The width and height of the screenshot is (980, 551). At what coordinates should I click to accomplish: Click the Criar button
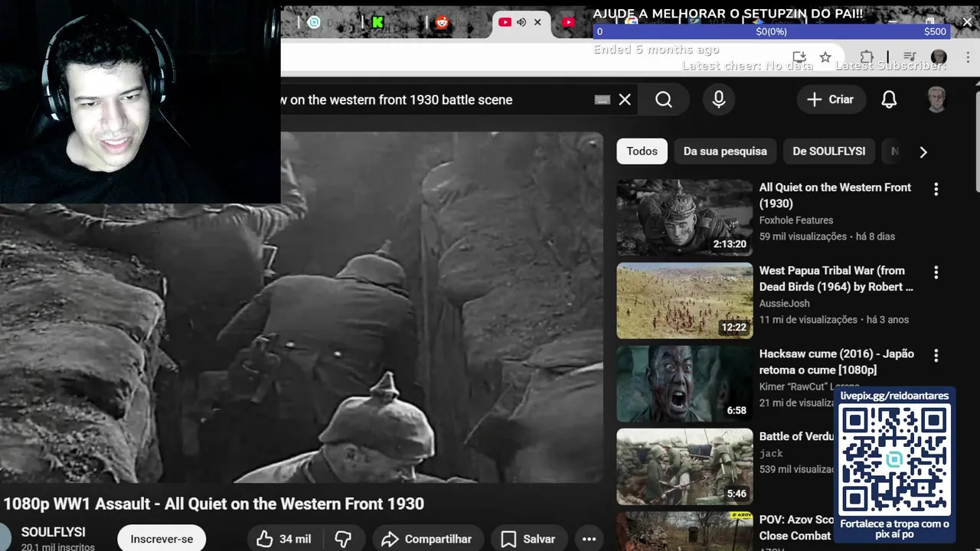click(x=830, y=99)
